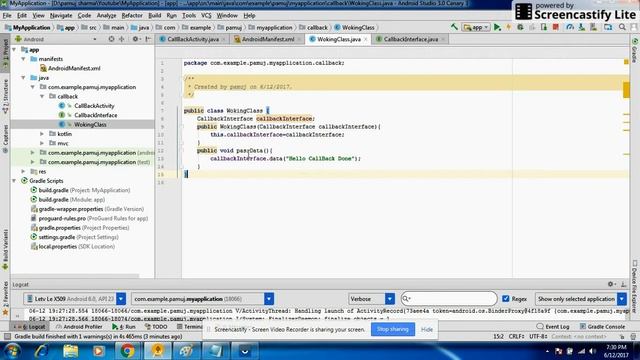Collapse the manifests folder in project tree

24,59
